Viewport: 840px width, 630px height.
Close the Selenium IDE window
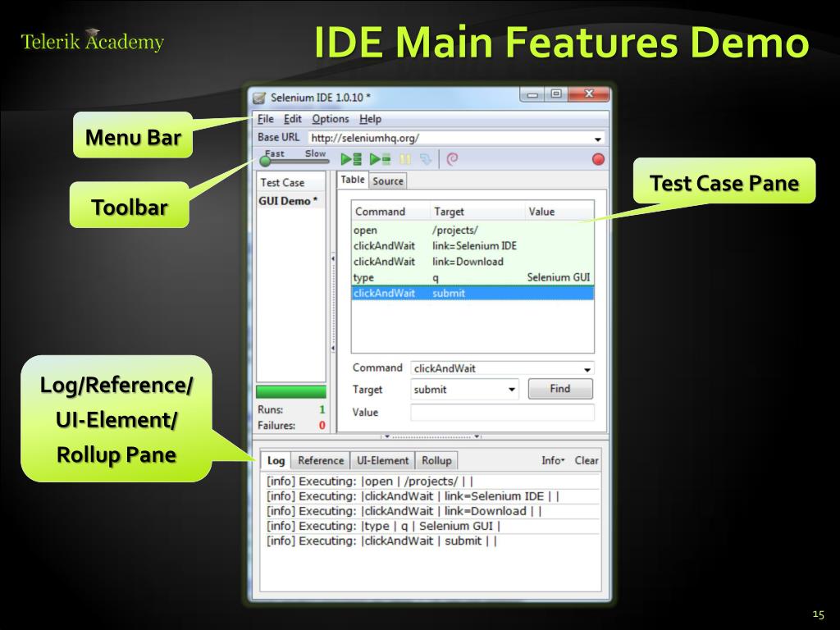point(589,95)
